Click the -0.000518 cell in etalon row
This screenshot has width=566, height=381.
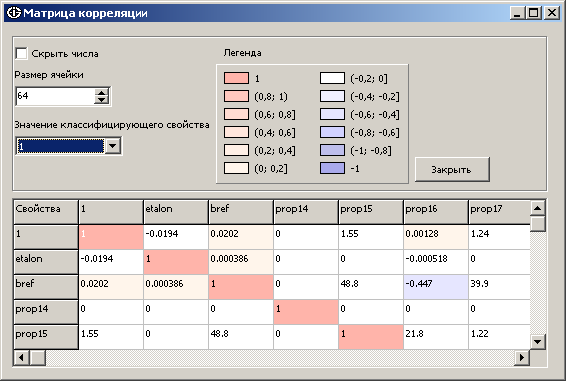tap(436, 262)
